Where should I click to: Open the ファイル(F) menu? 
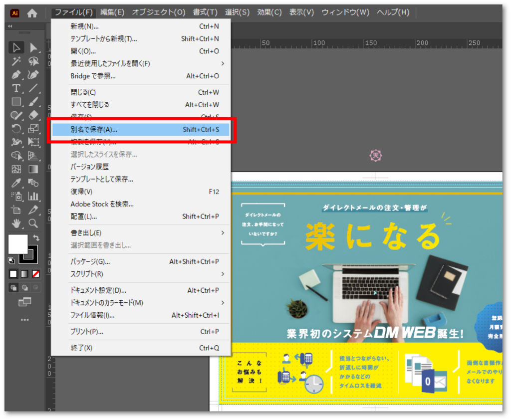[x=73, y=12]
